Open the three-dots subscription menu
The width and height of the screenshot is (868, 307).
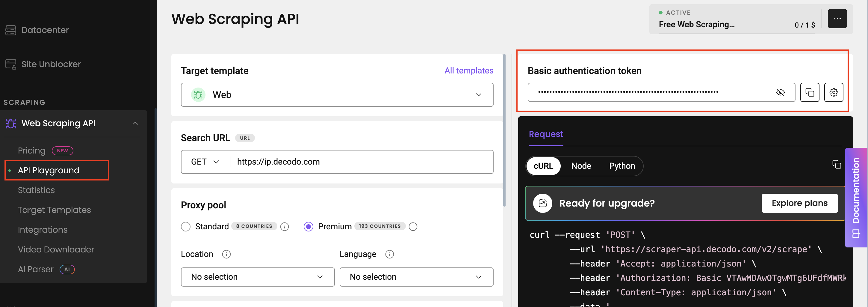(x=837, y=19)
